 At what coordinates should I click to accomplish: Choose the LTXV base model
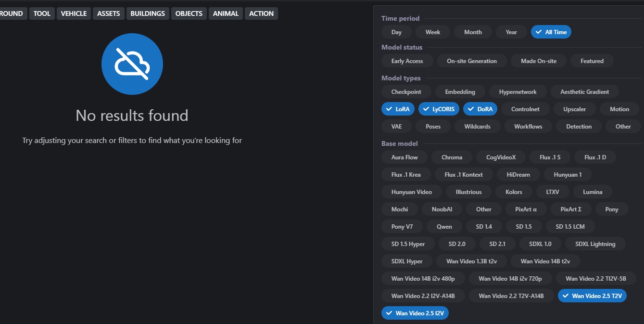click(553, 192)
